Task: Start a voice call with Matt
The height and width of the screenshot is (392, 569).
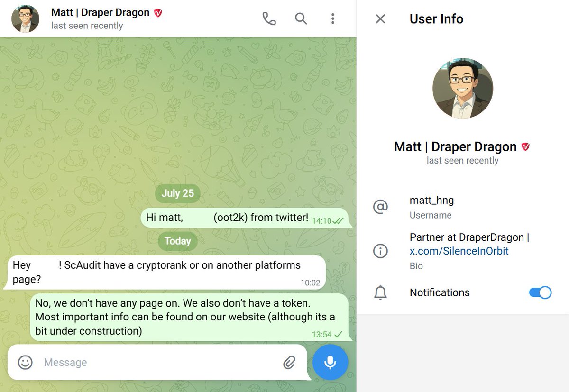Action: tap(269, 18)
